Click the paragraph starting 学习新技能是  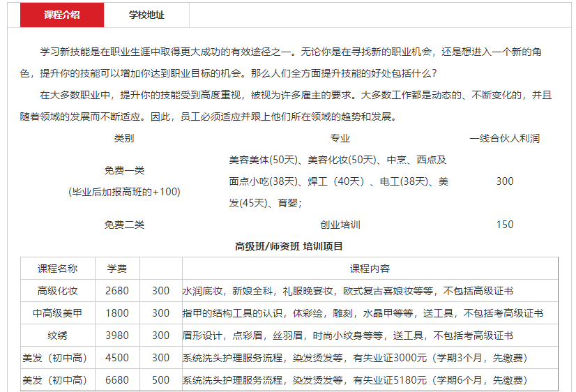tap(281, 63)
